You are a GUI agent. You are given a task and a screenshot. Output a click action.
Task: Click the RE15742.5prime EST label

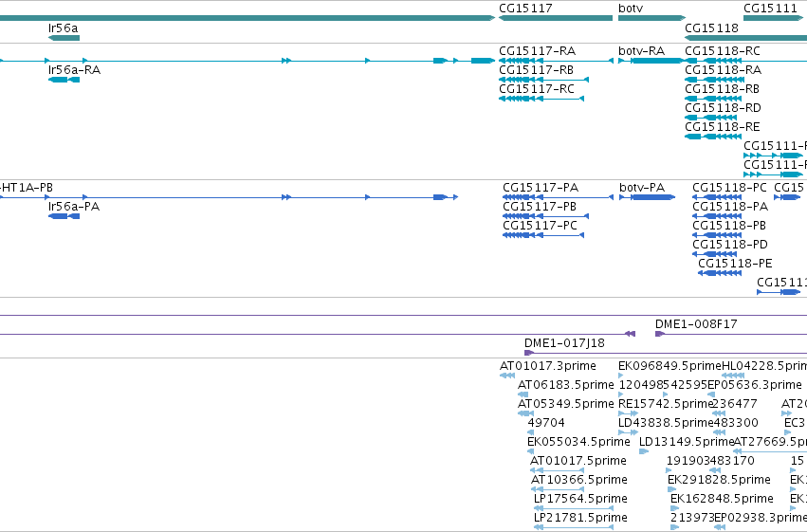point(666,404)
